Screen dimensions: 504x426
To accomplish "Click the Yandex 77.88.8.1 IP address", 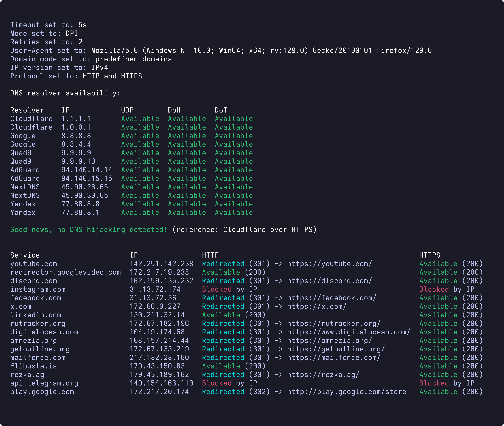I will (80, 212).
